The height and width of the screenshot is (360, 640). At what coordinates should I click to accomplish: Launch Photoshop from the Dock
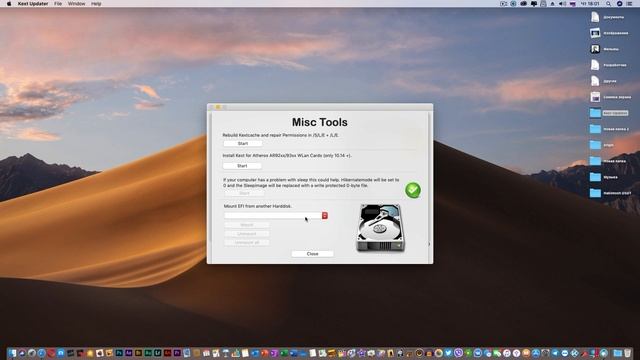coord(119,353)
